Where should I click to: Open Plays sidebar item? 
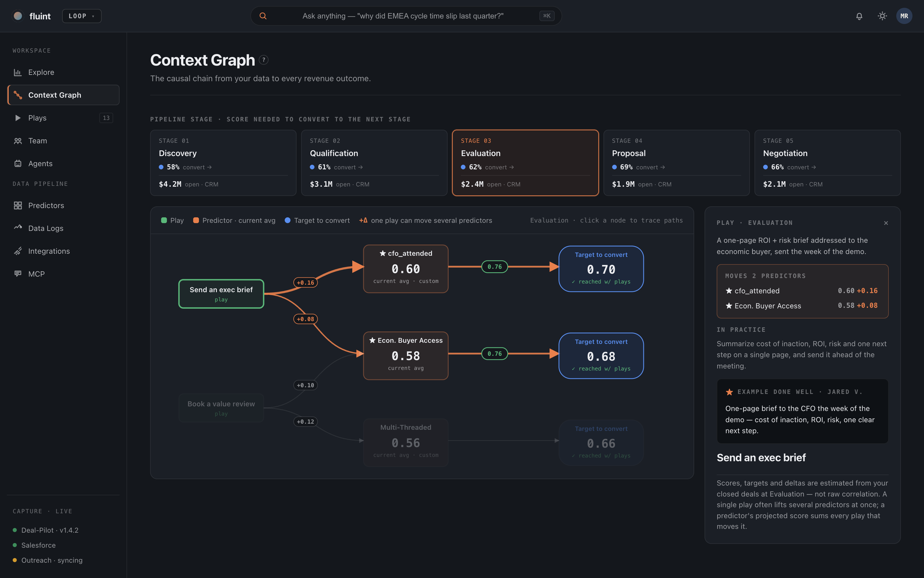click(x=64, y=118)
